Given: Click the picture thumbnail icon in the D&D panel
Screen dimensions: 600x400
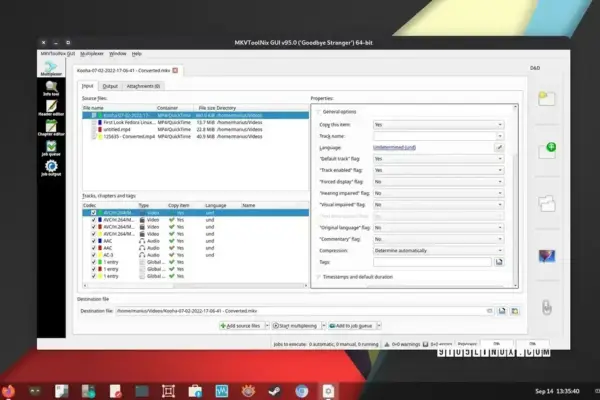Looking at the screenshot, I should point(547,256).
